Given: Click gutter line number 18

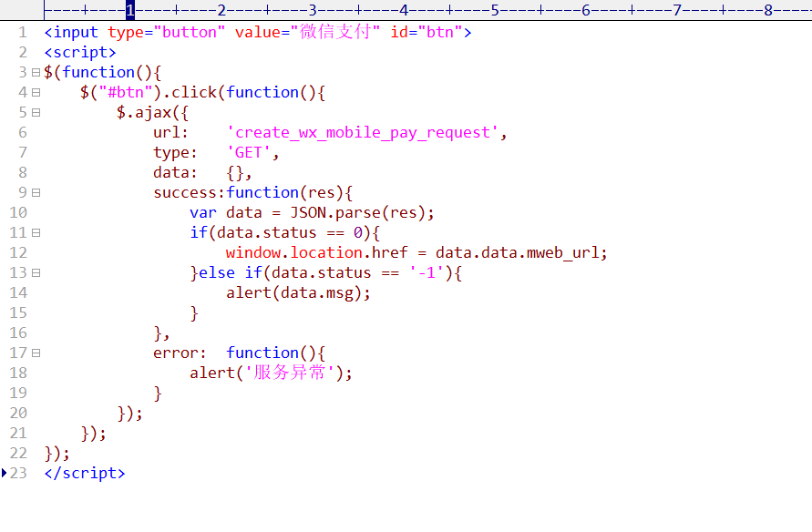Looking at the screenshot, I should [18, 373].
